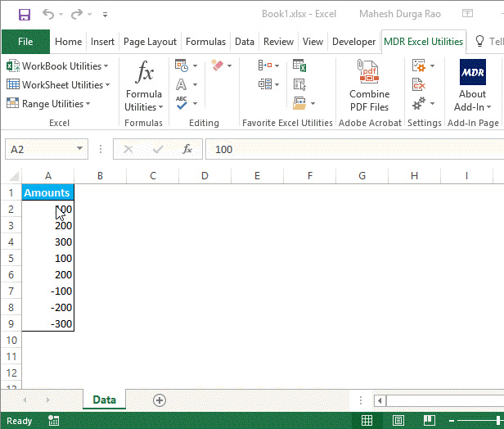Click the Insert Function fx button

[187, 149]
